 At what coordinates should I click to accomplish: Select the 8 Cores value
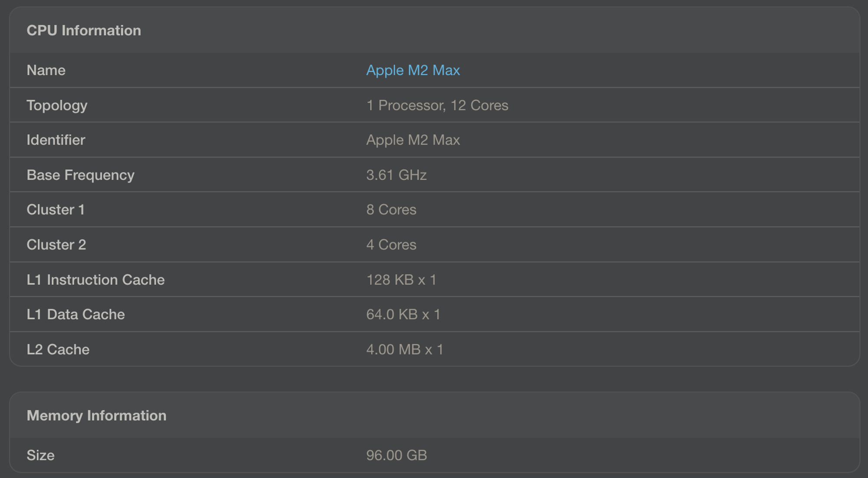391,210
